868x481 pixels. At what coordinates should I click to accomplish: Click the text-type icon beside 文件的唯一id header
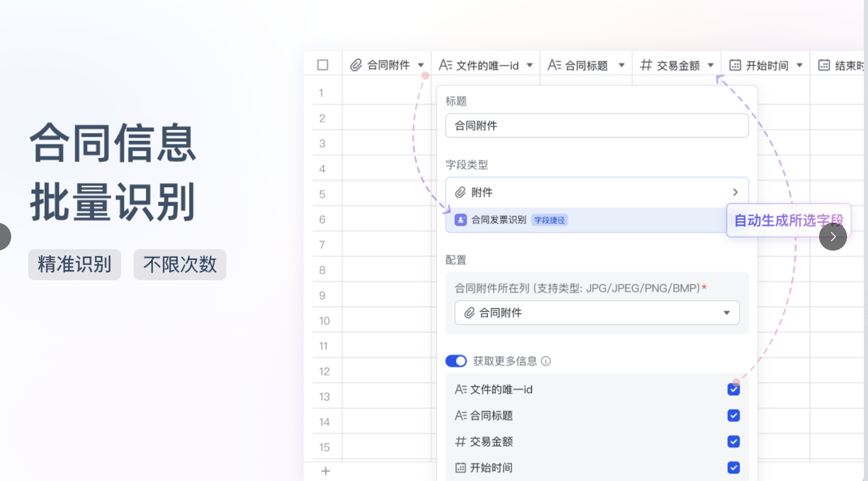(446, 65)
